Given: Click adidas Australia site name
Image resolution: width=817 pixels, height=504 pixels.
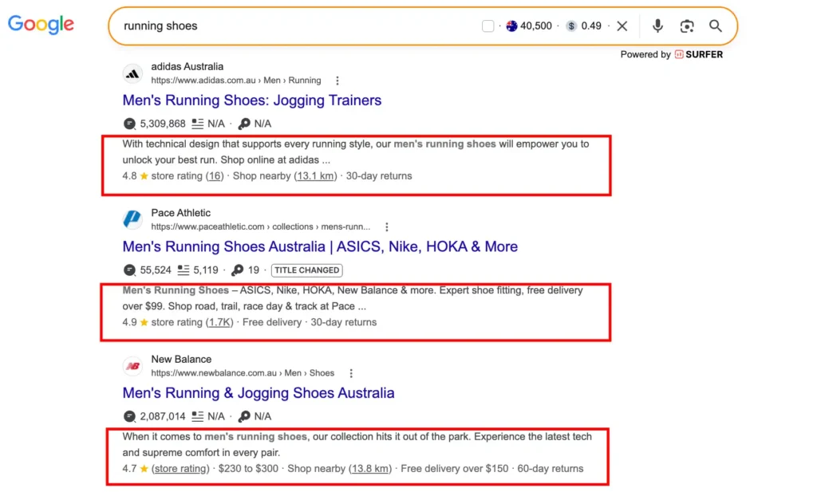Looking at the screenshot, I should (187, 67).
